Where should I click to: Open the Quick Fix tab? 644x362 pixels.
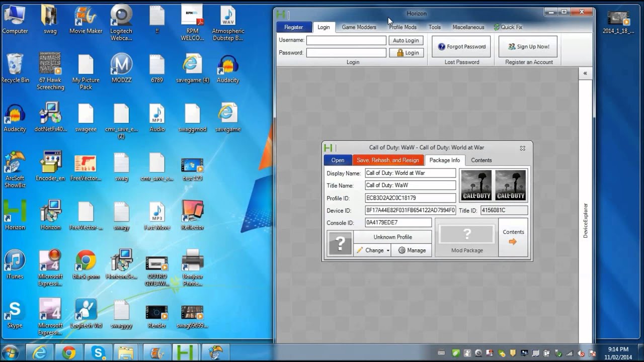click(508, 27)
